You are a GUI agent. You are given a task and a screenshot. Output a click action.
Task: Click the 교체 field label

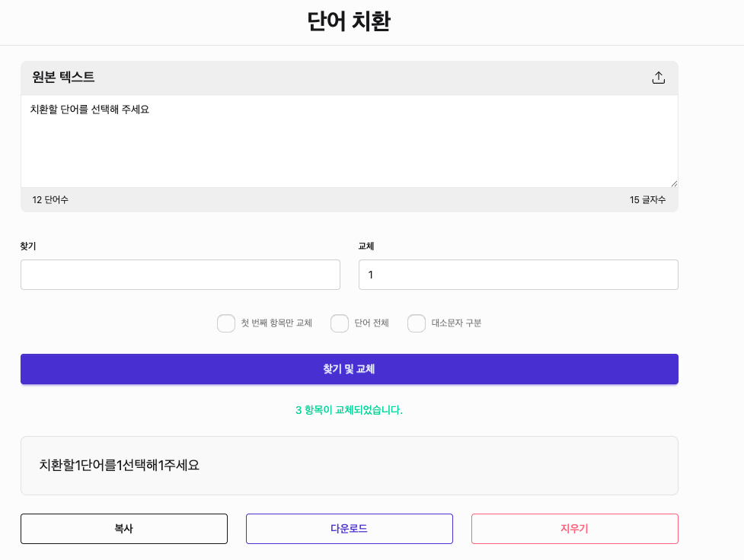click(x=366, y=246)
